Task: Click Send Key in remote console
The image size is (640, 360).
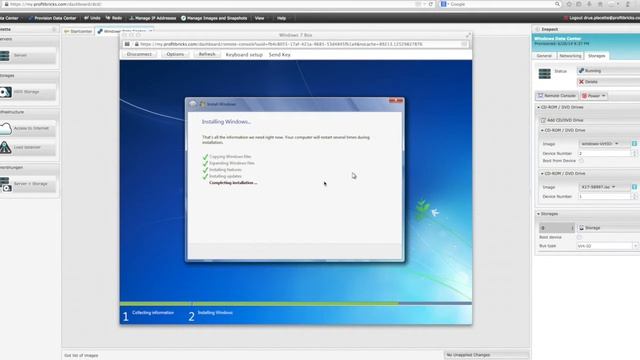Action: [x=280, y=55]
